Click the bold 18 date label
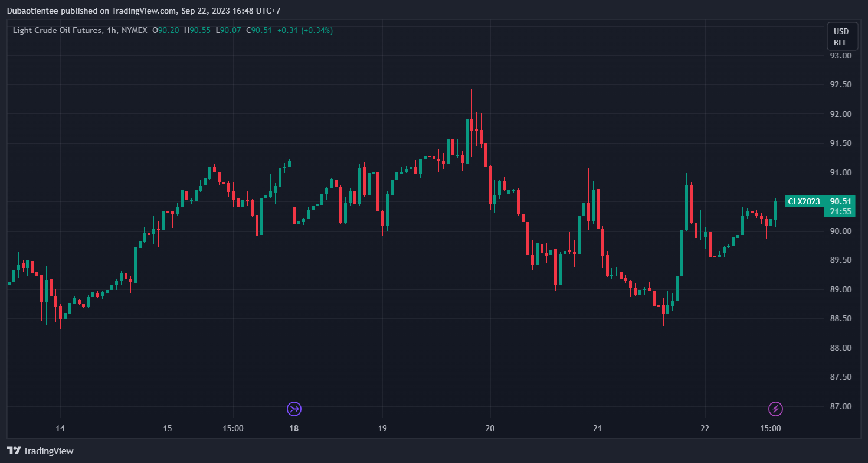868x463 pixels. click(x=294, y=428)
